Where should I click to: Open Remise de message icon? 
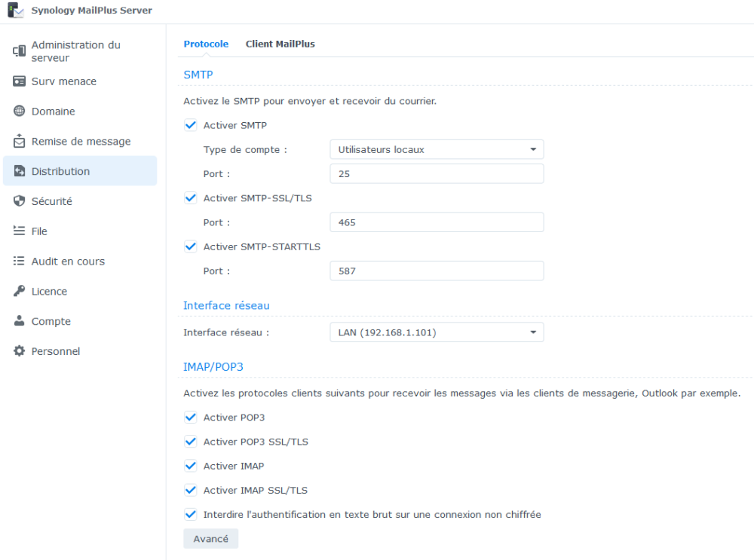point(20,141)
